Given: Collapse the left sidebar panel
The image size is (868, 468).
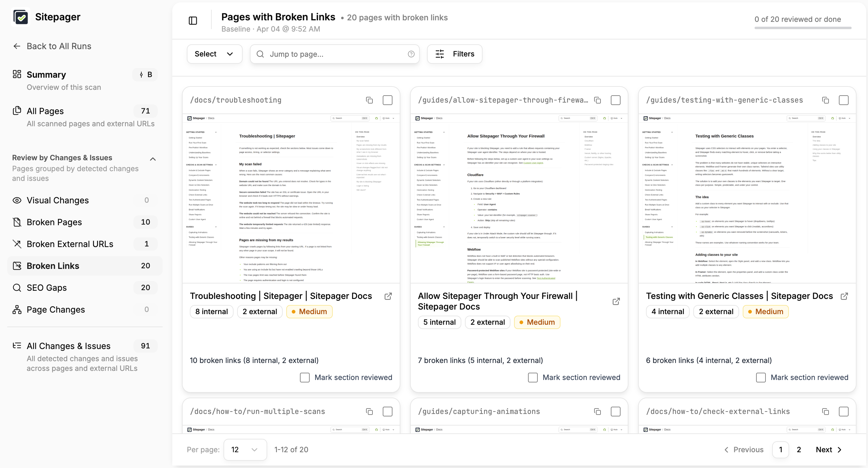Looking at the screenshot, I should [x=193, y=21].
